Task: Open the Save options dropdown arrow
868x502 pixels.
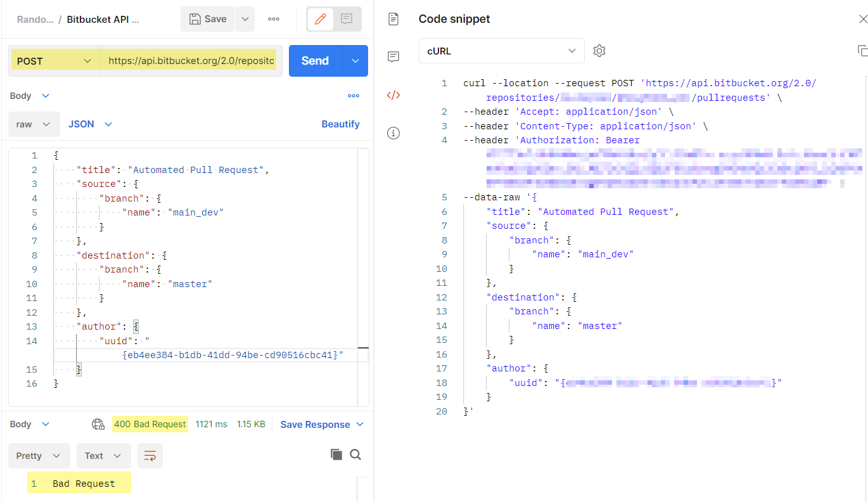Action: (x=245, y=19)
